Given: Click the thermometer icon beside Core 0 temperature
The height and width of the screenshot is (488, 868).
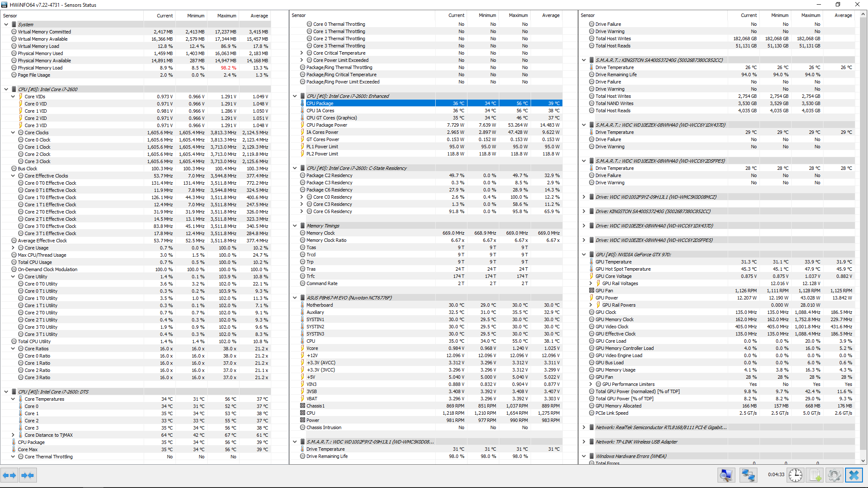Looking at the screenshot, I should [x=21, y=406].
